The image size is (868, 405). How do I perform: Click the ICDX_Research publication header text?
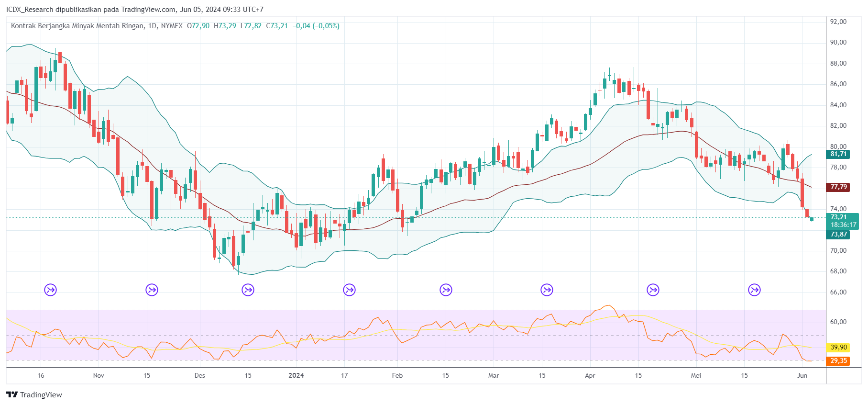coord(134,10)
